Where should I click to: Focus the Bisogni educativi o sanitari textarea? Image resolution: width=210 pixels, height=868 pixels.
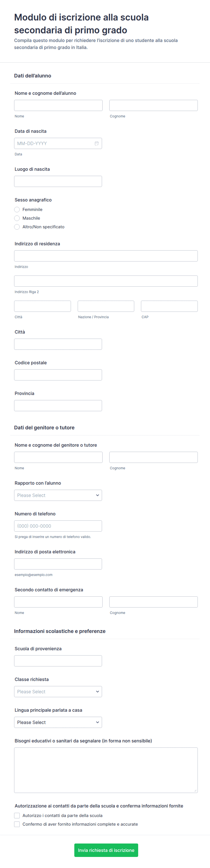(106, 770)
